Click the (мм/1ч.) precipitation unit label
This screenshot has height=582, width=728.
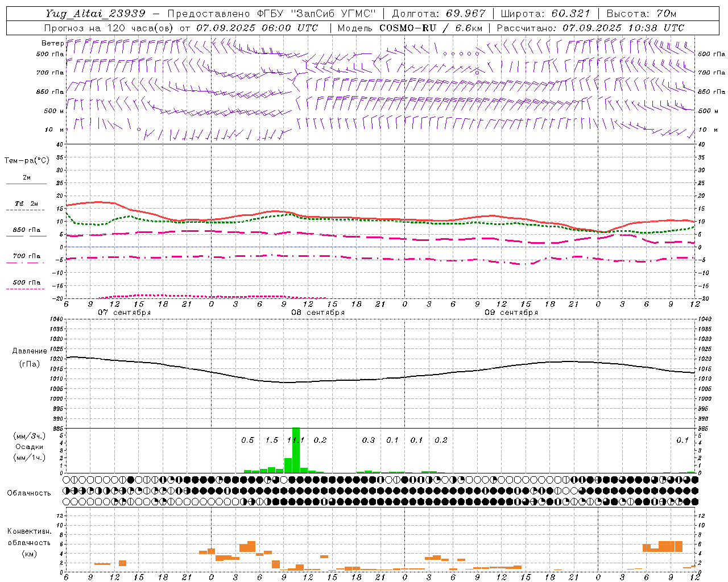point(29,458)
